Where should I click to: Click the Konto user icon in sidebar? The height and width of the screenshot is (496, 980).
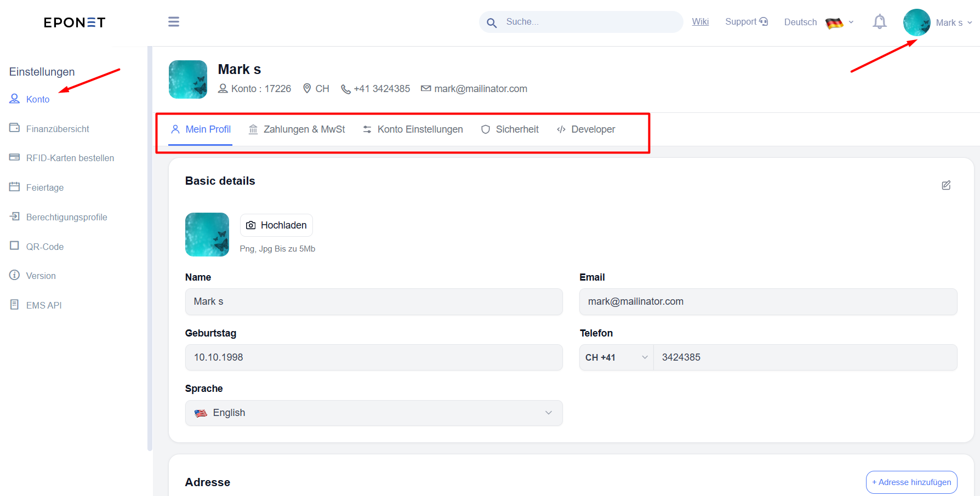click(x=14, y=99)
